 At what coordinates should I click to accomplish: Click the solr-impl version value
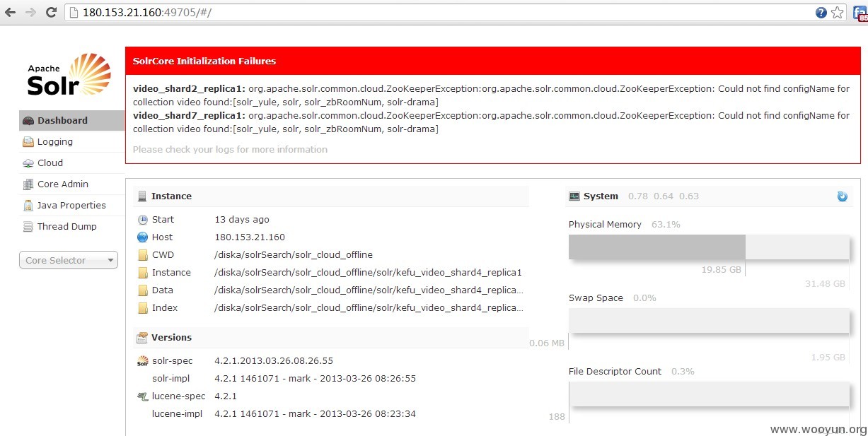pos(315,379)
